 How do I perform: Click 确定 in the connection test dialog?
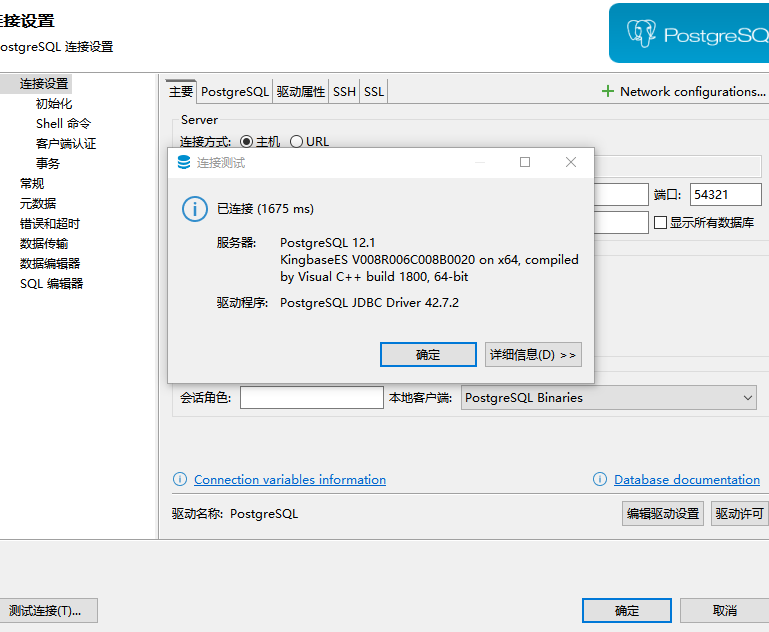(427, 355)
